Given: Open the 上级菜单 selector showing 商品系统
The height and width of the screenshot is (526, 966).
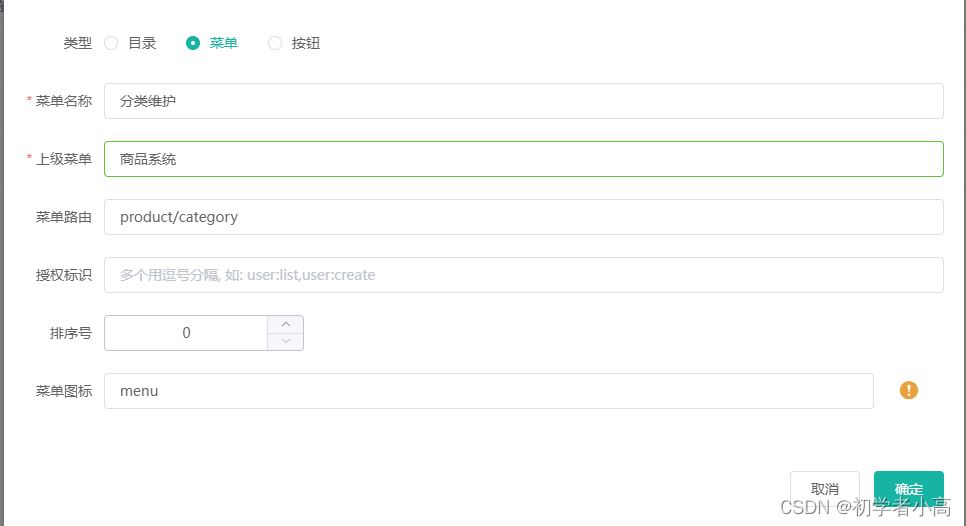Looking at the screenshot, I should [x=524, y=159].
